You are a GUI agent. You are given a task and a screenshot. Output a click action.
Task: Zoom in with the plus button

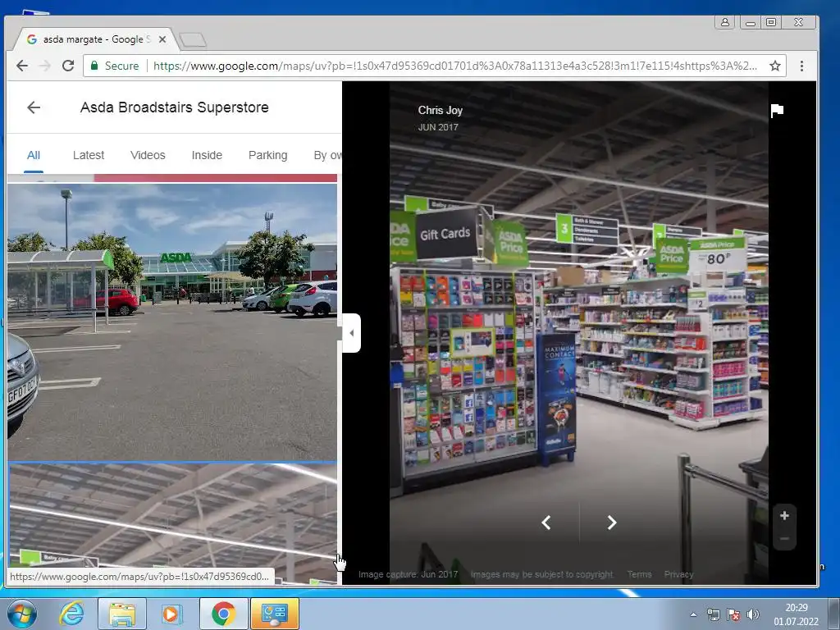click(x=784, y=515)
